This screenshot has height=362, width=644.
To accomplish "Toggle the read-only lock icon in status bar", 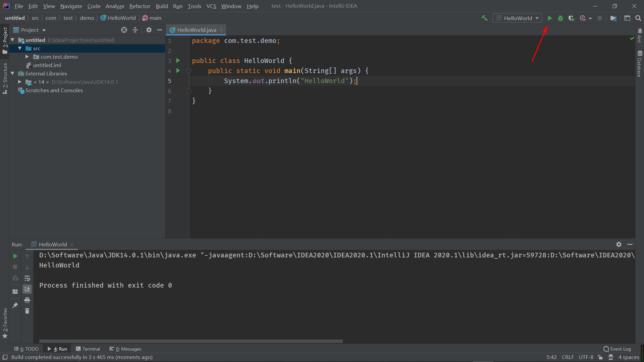I will click(x=600, y=357).
